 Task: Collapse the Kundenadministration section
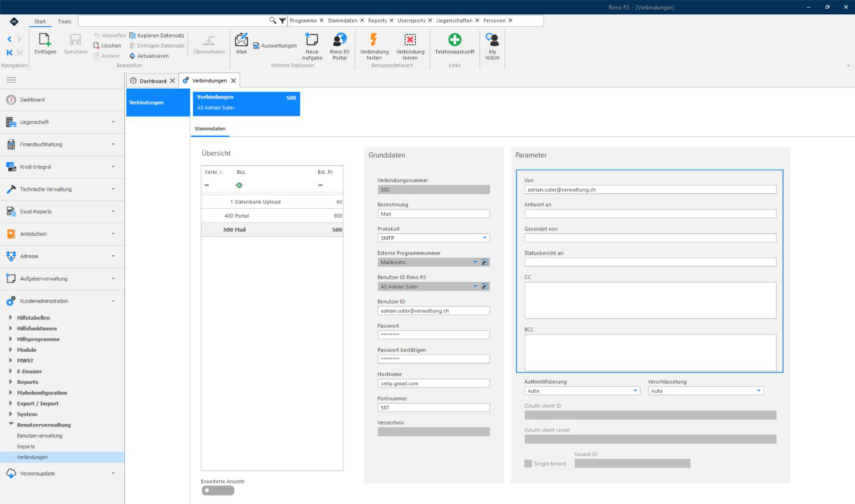point(62,301)
